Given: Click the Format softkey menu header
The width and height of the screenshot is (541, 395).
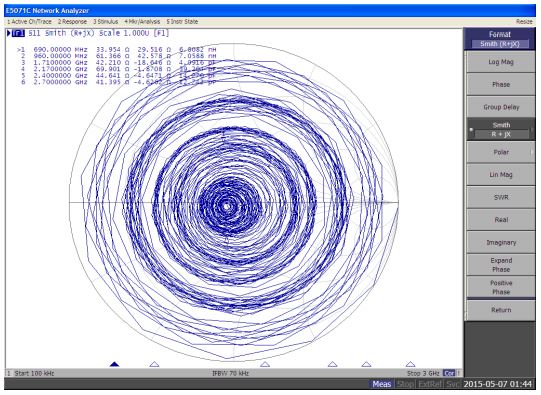Looking at the screenshot, I should 500,39.
